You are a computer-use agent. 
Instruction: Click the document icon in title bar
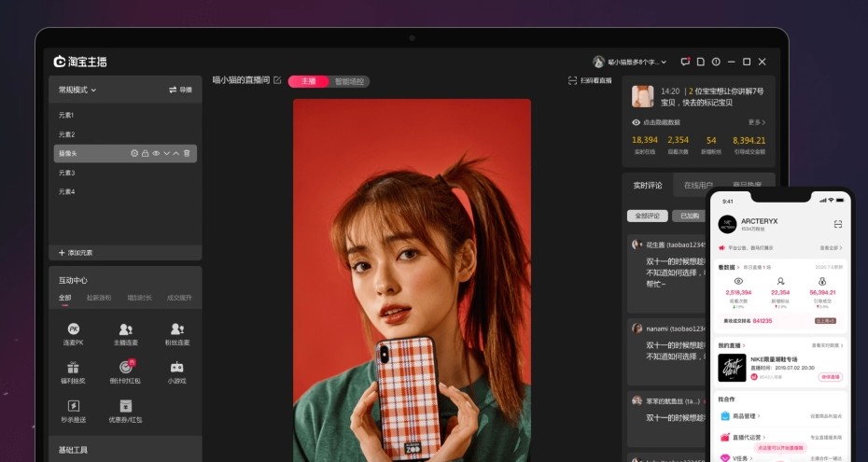coord(701,62)
